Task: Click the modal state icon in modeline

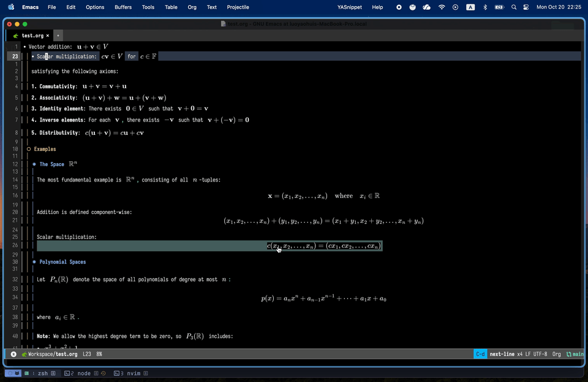Action: pos(13,354)
